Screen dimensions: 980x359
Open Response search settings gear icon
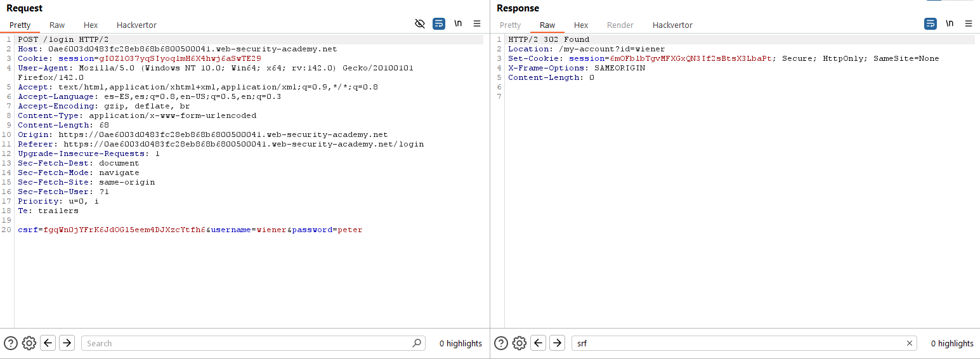(519, 343)
